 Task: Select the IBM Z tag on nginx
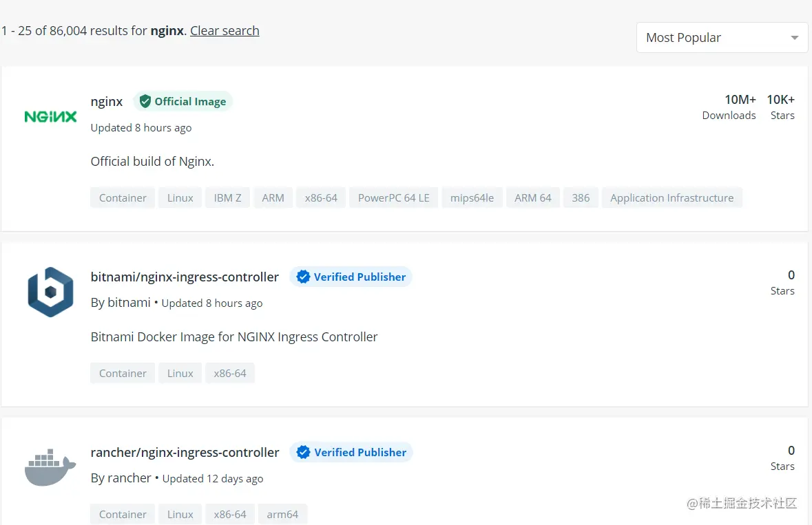[x=227, y=197]
